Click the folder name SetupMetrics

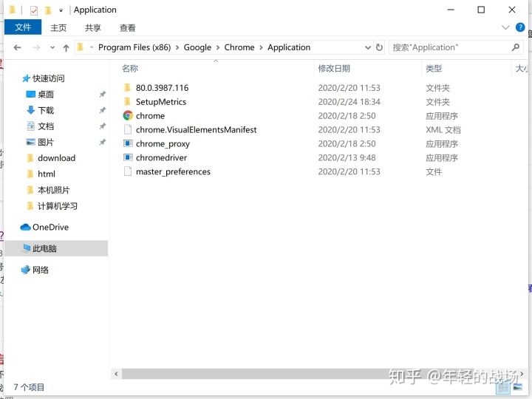pos(161,102)
